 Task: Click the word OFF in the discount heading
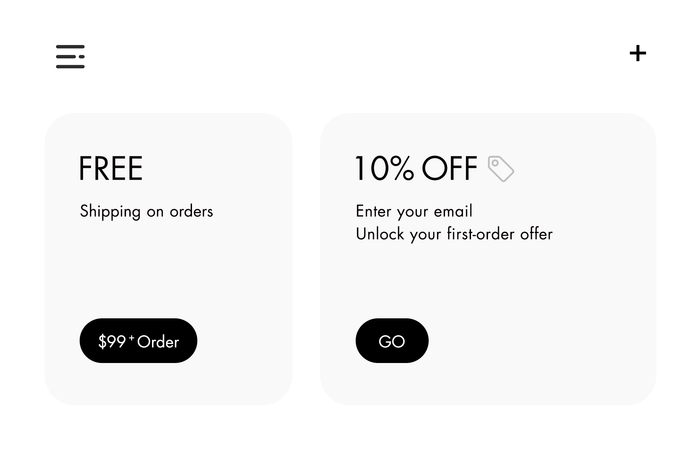[x=450, y=168]
